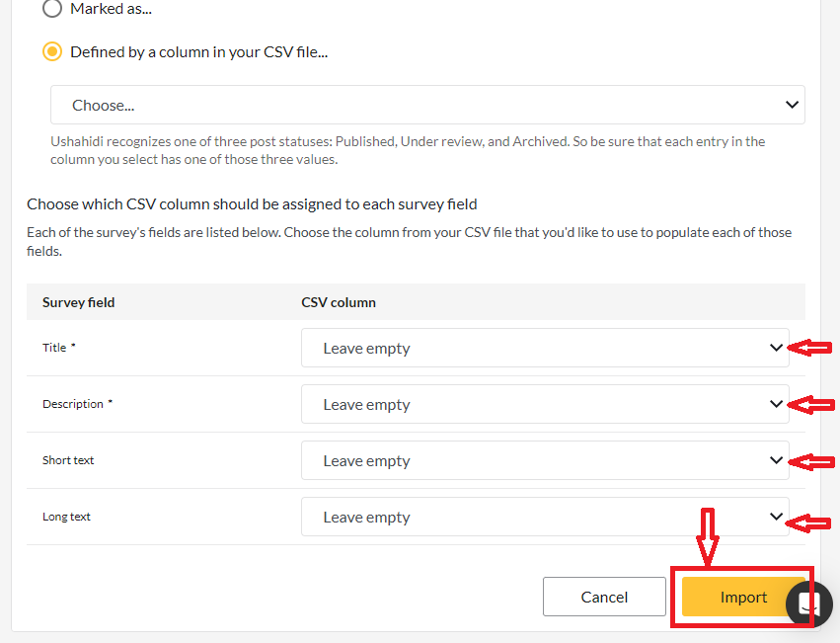Click the chevron beside the Description dropdown
Screen dimensions: 840x643
[x=774, y=404]
